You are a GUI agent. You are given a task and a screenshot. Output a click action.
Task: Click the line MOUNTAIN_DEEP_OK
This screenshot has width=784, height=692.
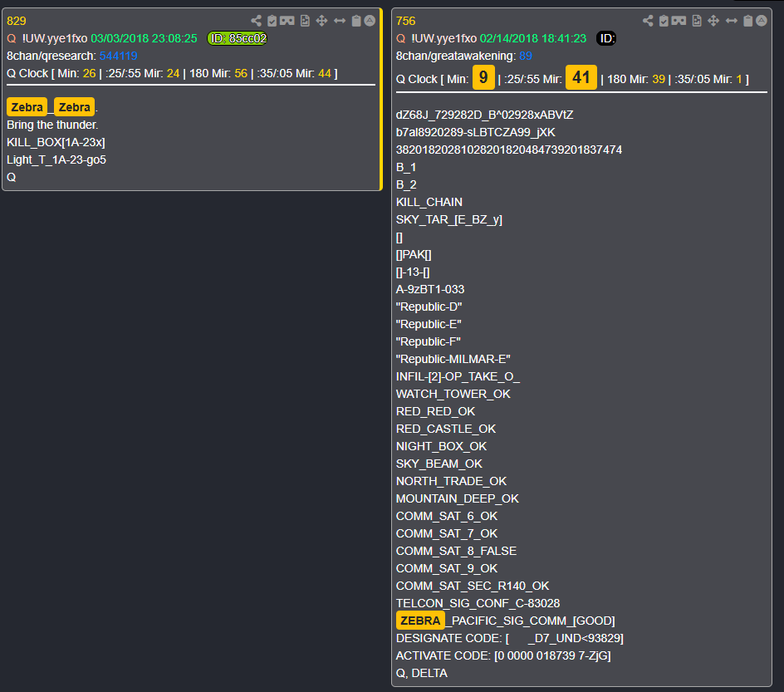pyautogui.click(x=458, y=498)
